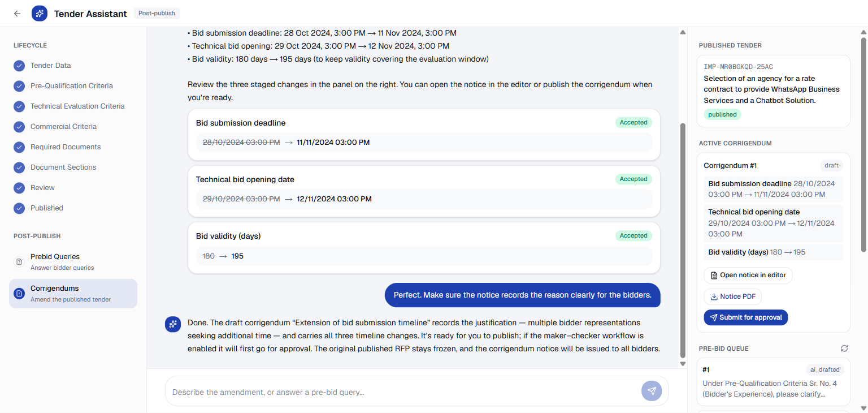Go back with the arrow icon

coord(17,14)
